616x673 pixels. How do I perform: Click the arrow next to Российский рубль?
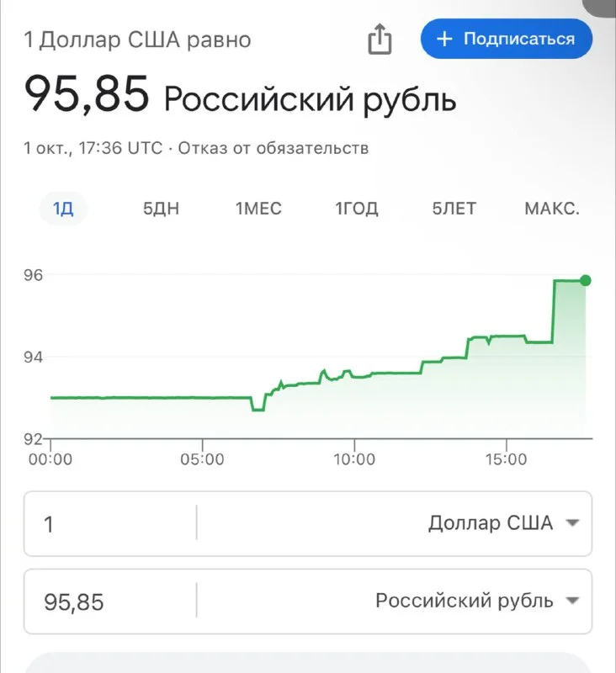pyautogui.click(x=573, y=601)
